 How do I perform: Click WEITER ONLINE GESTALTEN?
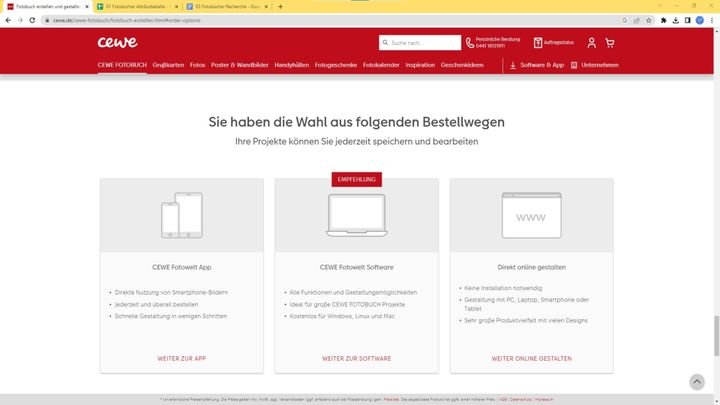click(532, 359)
